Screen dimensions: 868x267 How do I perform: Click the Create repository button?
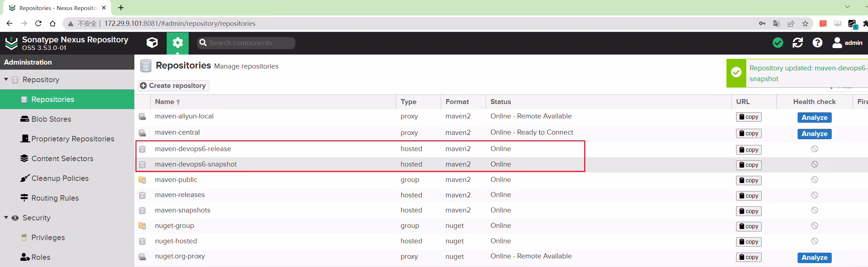[174, 85]
